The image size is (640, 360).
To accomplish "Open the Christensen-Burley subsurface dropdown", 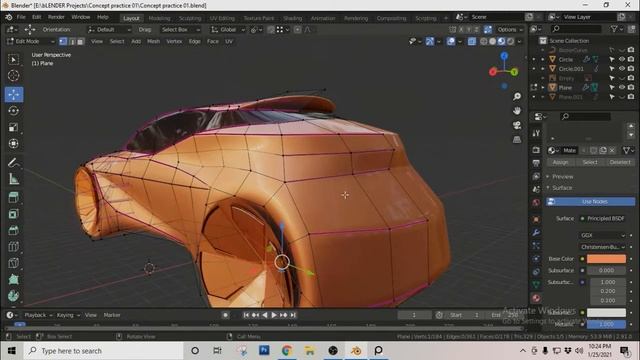I will point(602,247).
